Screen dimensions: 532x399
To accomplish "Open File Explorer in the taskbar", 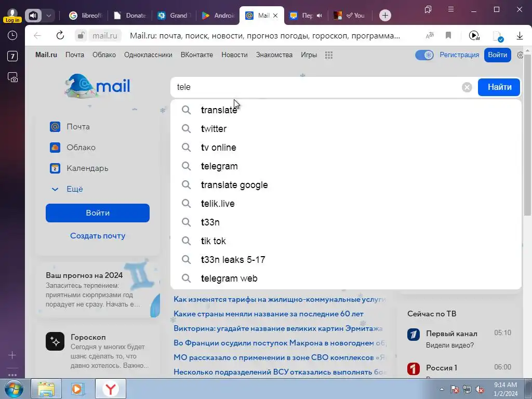I will click(46, 389).
